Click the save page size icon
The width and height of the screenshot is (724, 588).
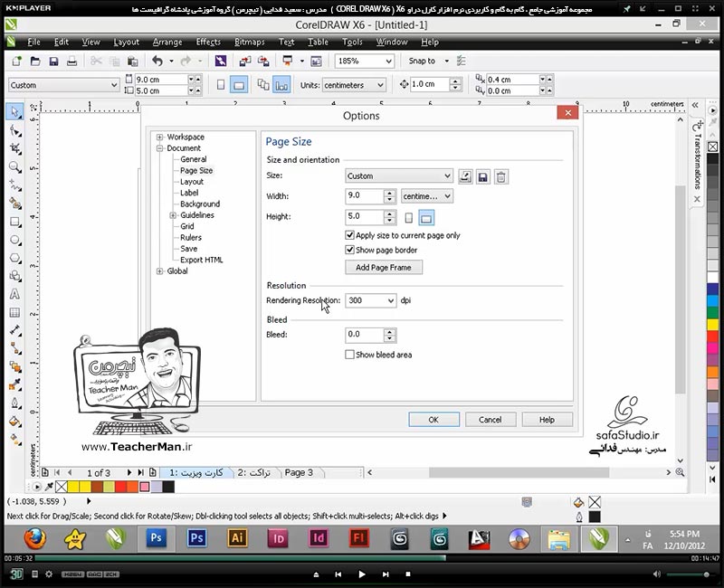click(483, 176)
